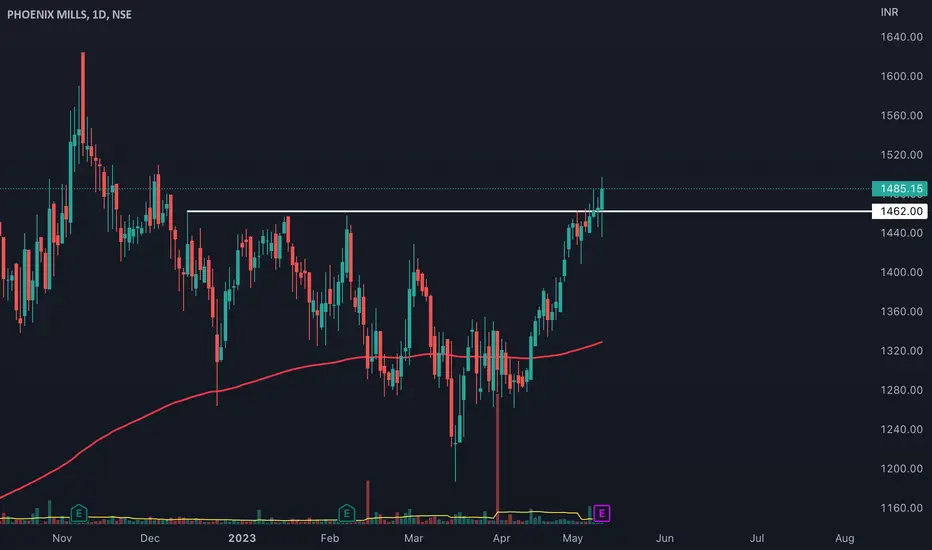Click the 1200.00 price axis label
932x550 pixels.
tap(901, 469)
